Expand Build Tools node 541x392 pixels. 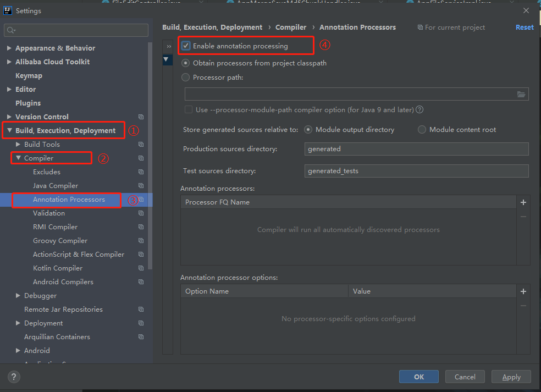18,144
